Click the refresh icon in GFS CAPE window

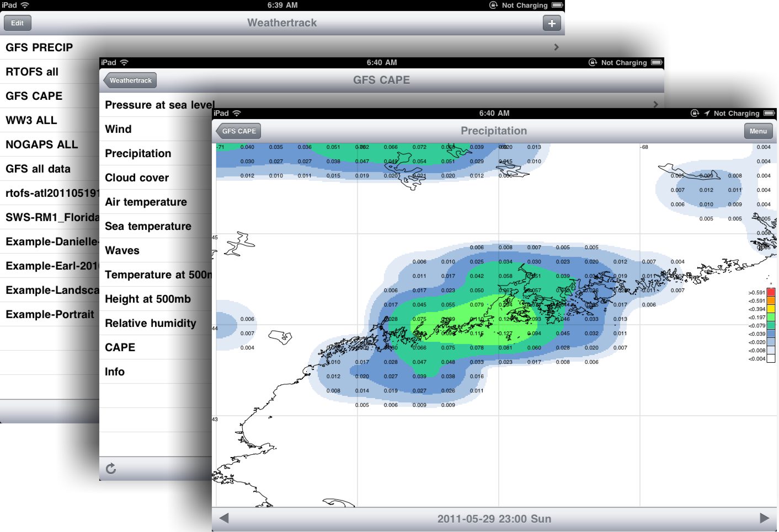tap(111, 469)
